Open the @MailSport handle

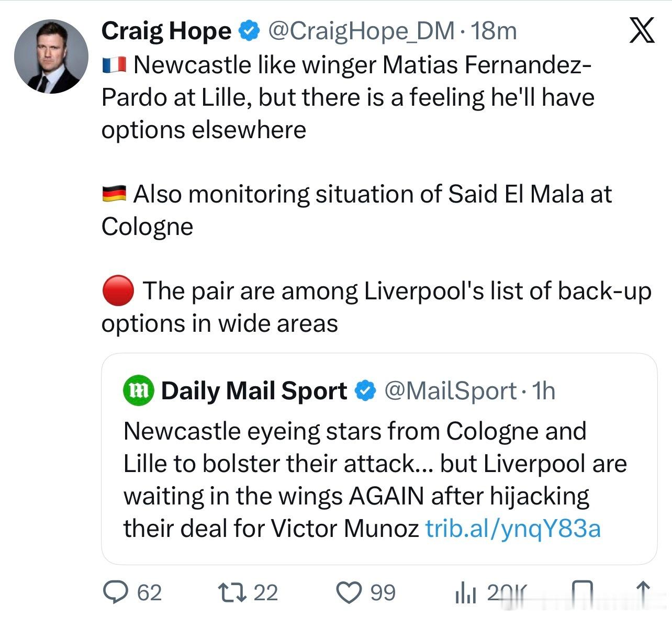[x=451, y=391]
